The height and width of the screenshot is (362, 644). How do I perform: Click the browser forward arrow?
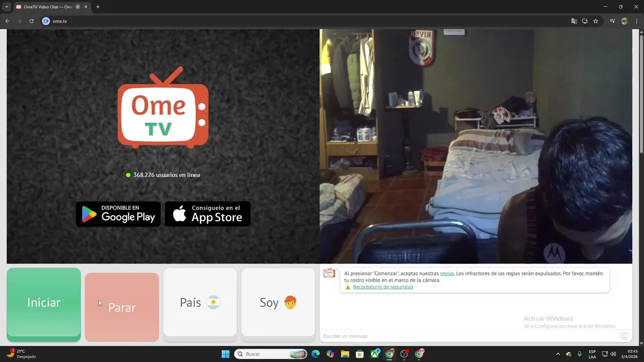pos(19,21)
